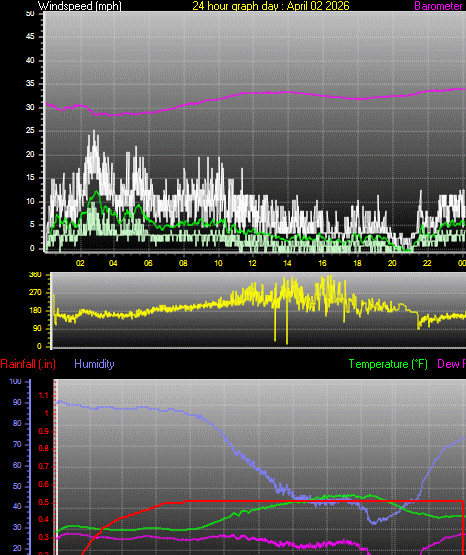Select the 35 tick on the windspeed axis
Viewport: 466px width, 555px height.
pos(30,84)
